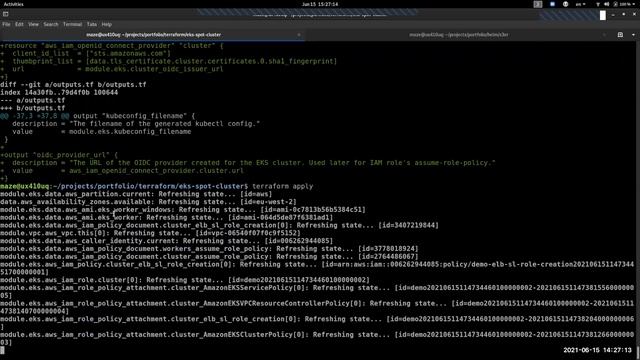640x360 pixels.
Task: Click the 'module.eks.aws_iam_role.cluster[0]' line
Action: click(185, 280)
